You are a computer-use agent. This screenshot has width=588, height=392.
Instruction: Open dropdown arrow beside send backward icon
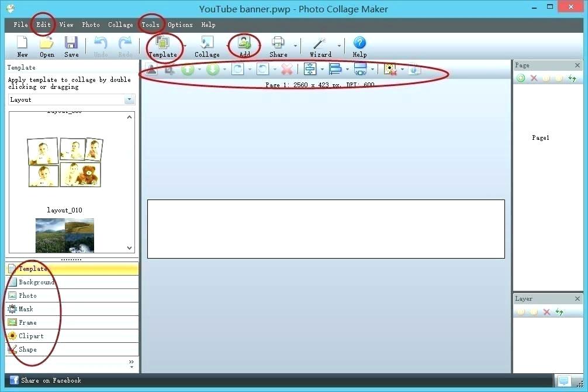click(224, 70)
